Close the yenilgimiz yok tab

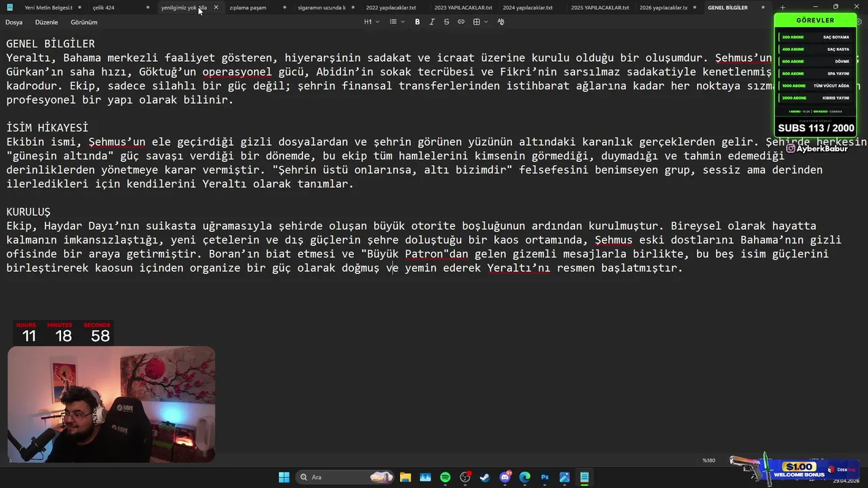coord(216,7)
